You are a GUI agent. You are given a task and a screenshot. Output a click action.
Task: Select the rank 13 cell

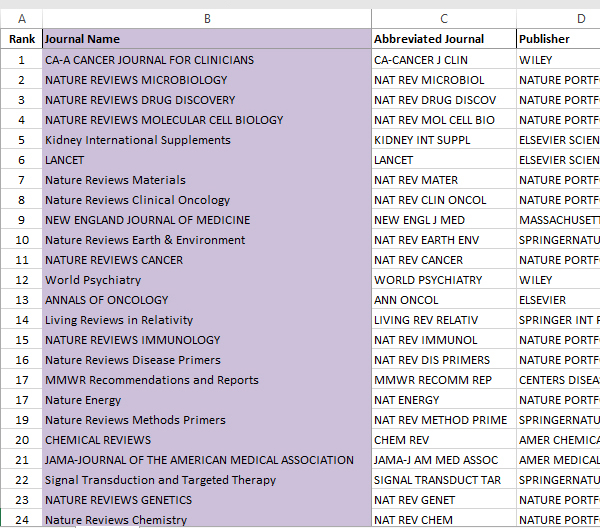21,300
